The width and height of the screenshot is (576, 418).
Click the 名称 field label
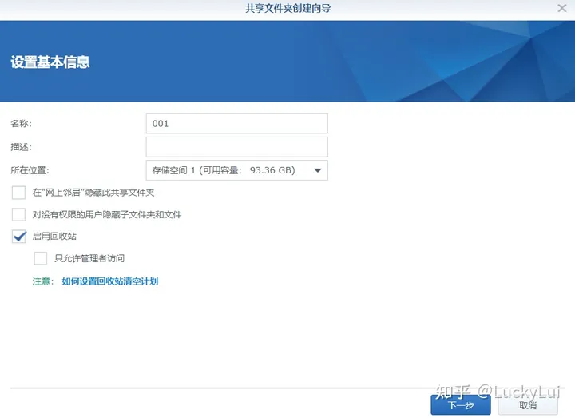21,123
